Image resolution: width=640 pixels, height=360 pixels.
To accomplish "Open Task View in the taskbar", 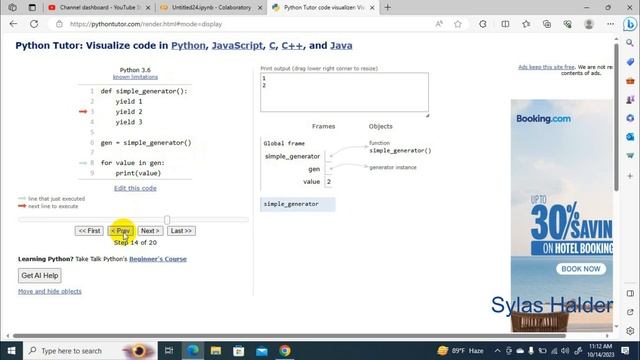I will pyautogui.click(x=169, y=351).
